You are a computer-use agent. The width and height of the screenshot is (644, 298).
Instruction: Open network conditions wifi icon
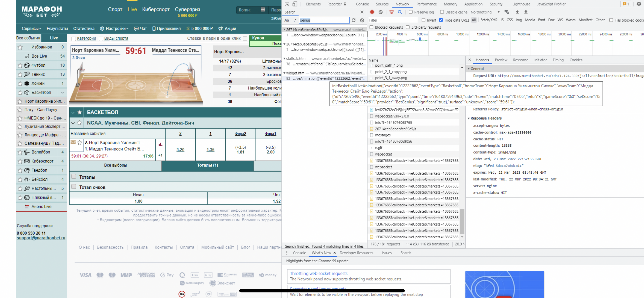pos(507,12)
